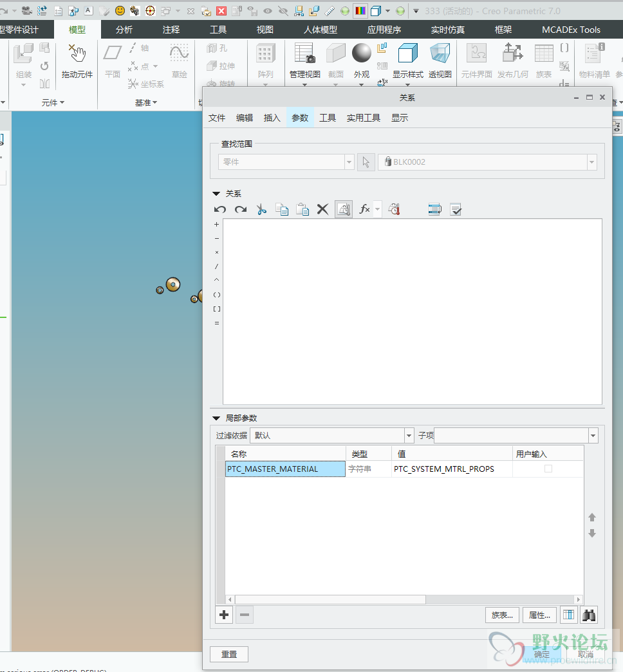The width and height of the screenshot is (623, 672).
Task: Click the selection arrow beside the 零件 dropdown
Action: [x=366, y=162]
